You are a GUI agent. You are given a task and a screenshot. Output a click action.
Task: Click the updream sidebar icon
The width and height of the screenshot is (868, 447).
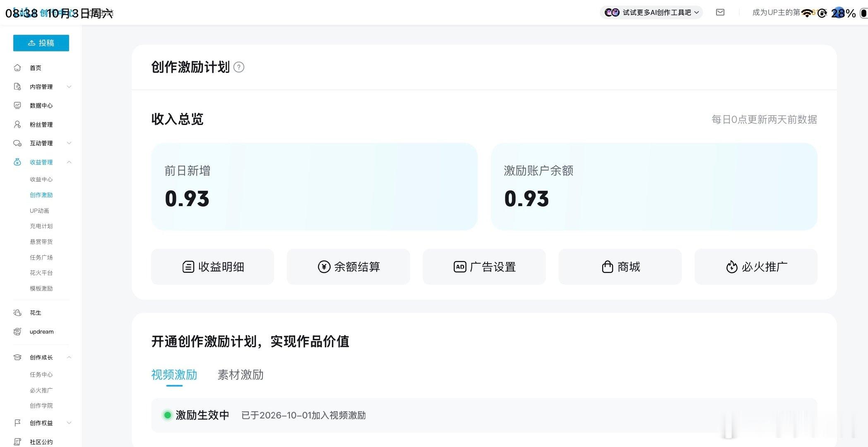pyautogui.click(x=17, y=332)
